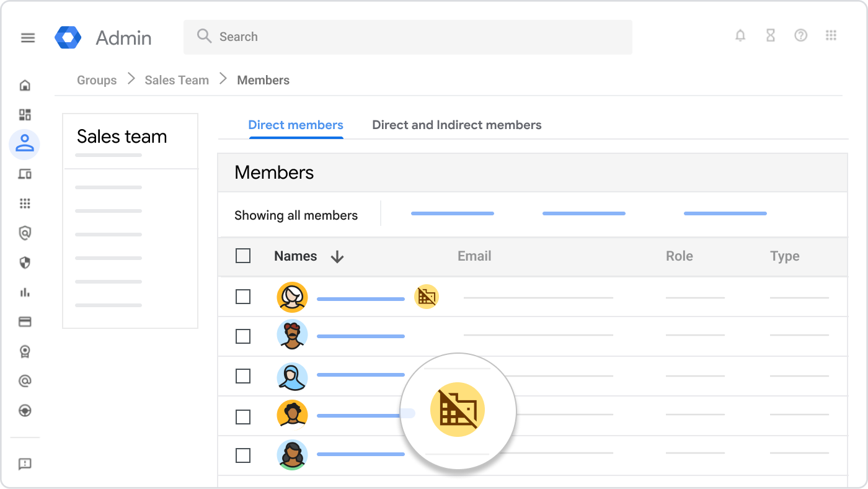Navigate to Sales Team breadcrumb
868x489 pixels.
point(177,80)
